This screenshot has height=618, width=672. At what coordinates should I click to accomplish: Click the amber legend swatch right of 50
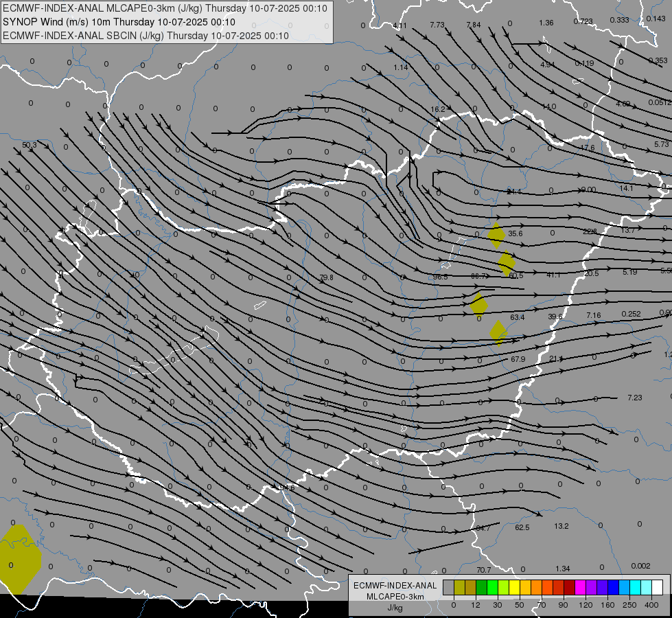[525, 587]
